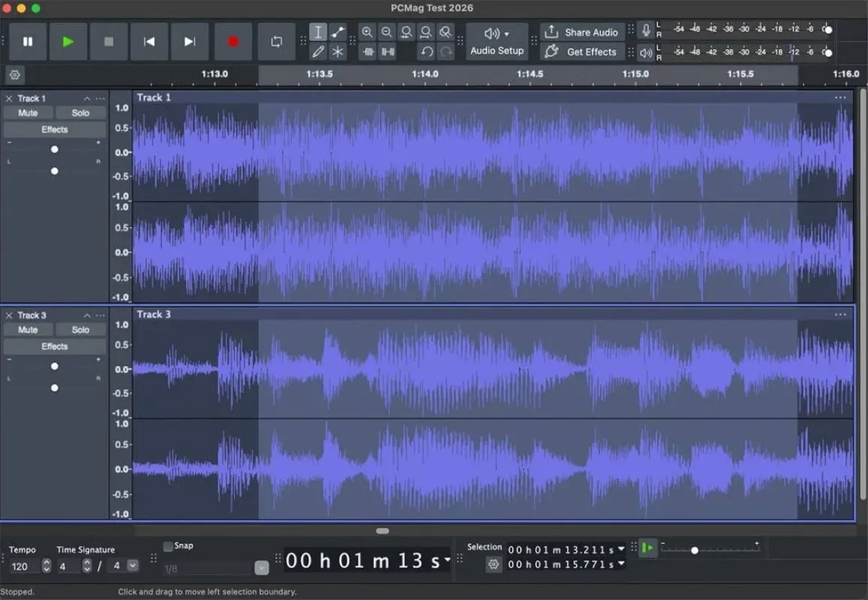
Task: Trim audio outside selection icon
Action: click(368, 52)
